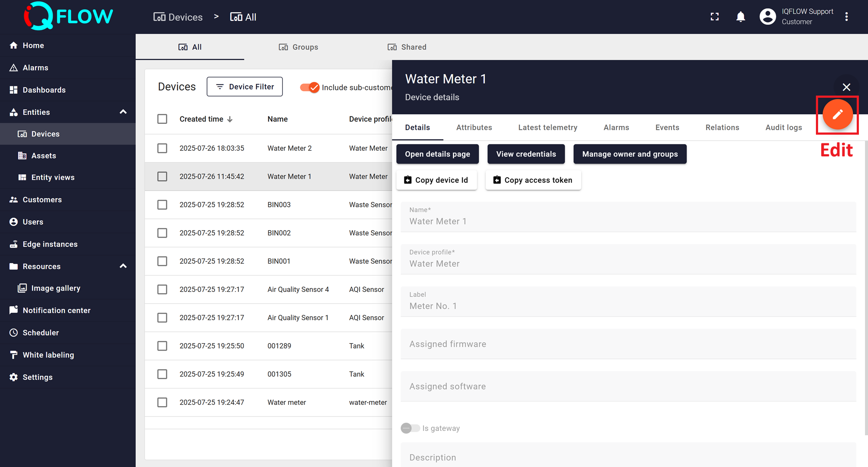Select the checkbox for Water Meter 2

point(162,148)
